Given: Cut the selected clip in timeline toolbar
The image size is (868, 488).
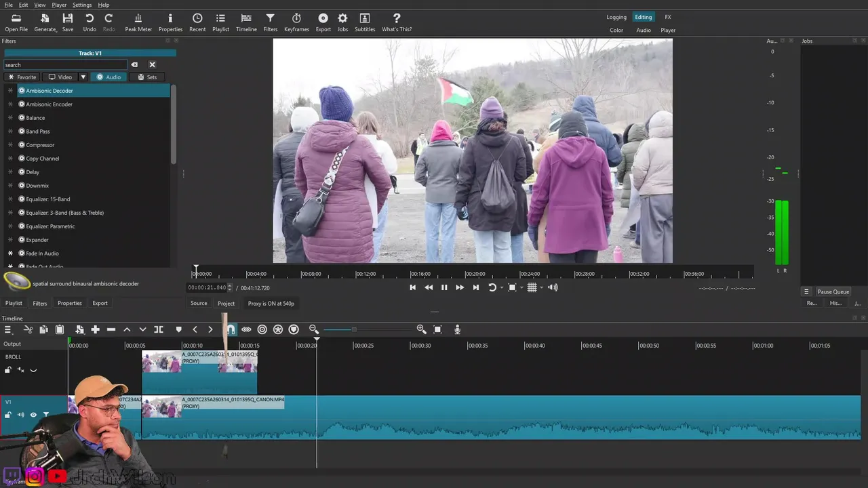Looking at the screenshot, I should click(x=28, y=329).
